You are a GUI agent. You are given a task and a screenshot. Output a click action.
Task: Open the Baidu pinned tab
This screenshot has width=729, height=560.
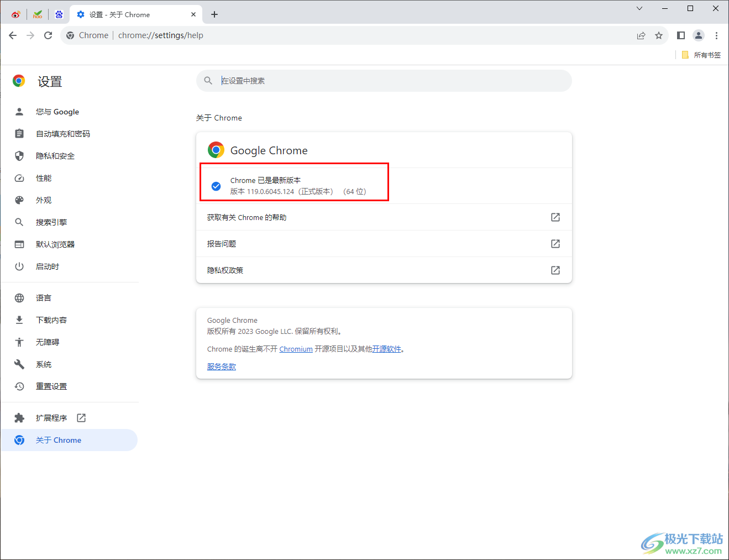click(x=59, y=14)
